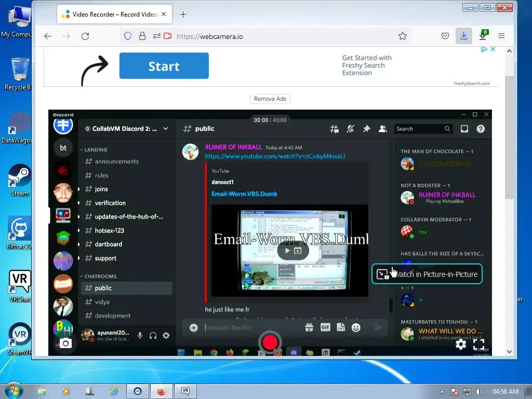Open Firefox downloads panel
Image resolution: width=532 pixels, height=399 pixels.
[x=463, y=36]
